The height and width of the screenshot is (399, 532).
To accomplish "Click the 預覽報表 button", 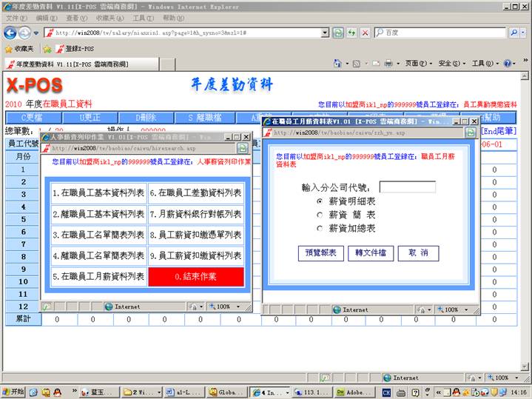I will tap(320, 253).
